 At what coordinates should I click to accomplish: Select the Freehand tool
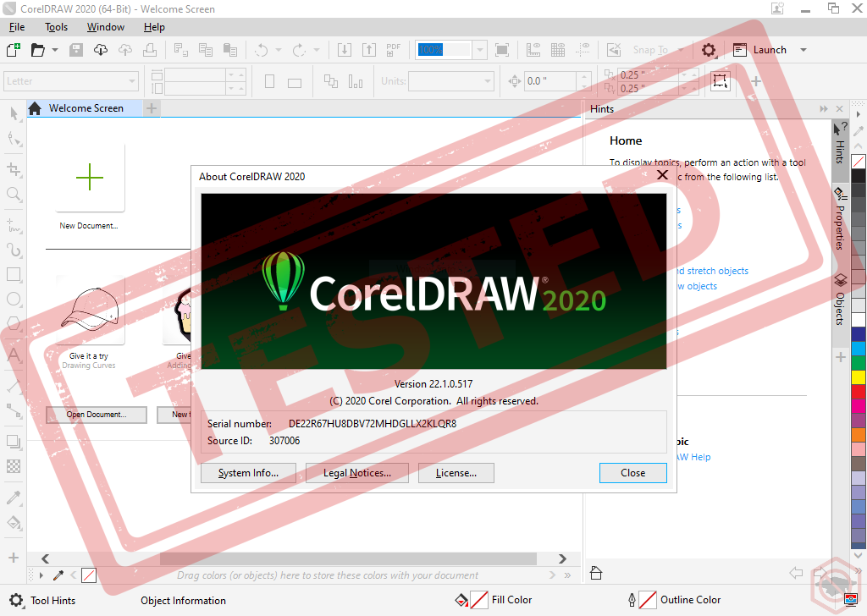[14, 225]
